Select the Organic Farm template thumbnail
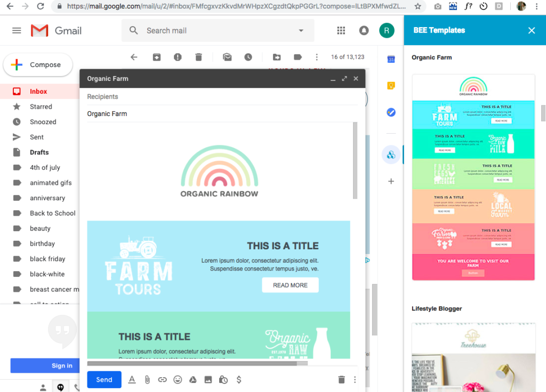This screenshot has width=546, height=392. tap(473, 177)
